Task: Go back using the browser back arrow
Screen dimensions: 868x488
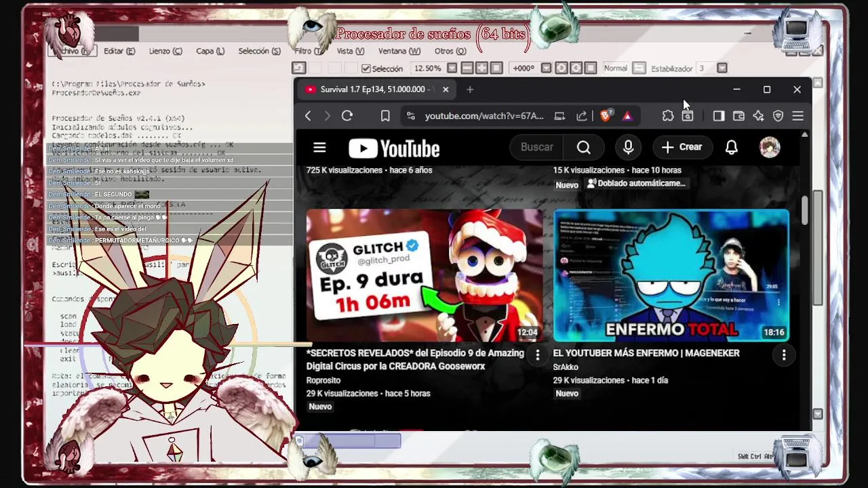Action: pyautogui.click(x=308, y=116)
